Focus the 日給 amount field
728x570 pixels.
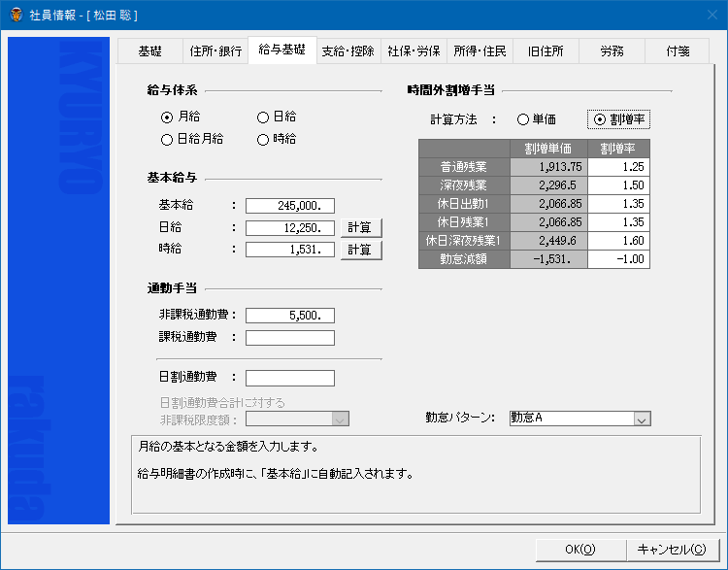[x=290, y=228]
